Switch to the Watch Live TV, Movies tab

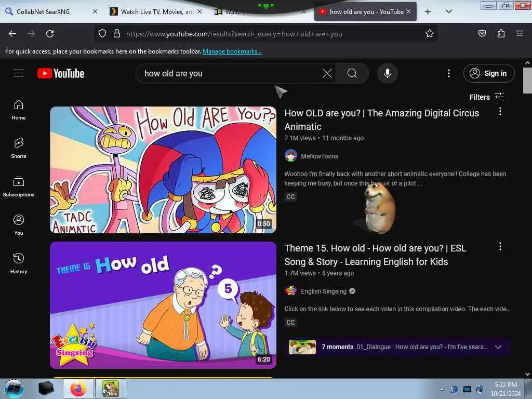click(x=156, y=11)
